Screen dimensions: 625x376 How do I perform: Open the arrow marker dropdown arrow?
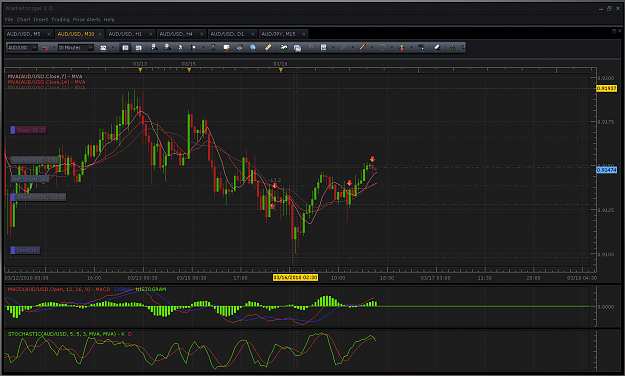tap(411, 47)
